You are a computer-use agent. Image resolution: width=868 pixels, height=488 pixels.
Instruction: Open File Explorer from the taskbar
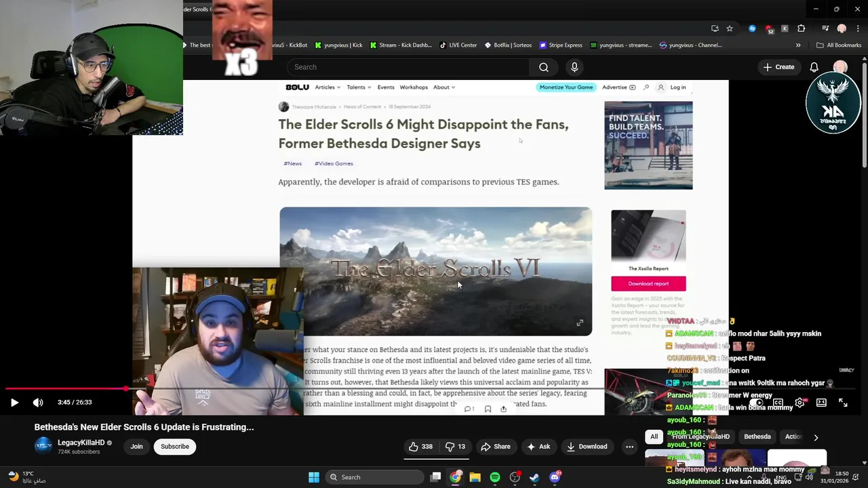click(x=475, y=477)
